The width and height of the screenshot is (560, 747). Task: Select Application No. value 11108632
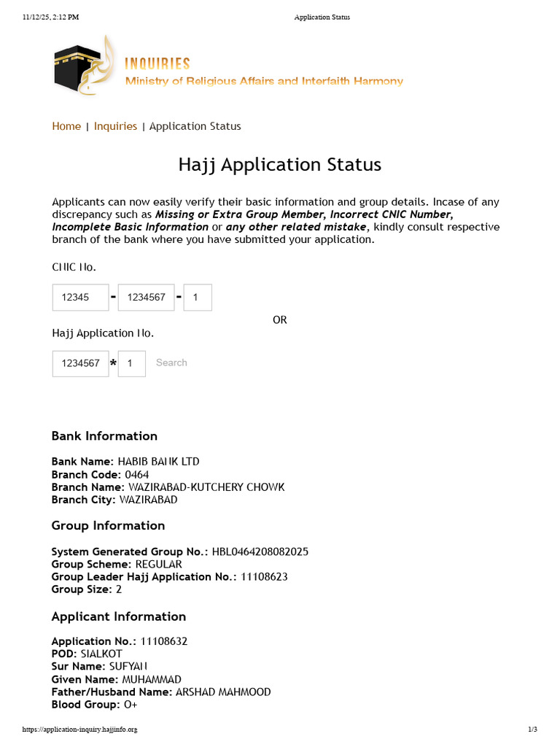tap(164, 641)
